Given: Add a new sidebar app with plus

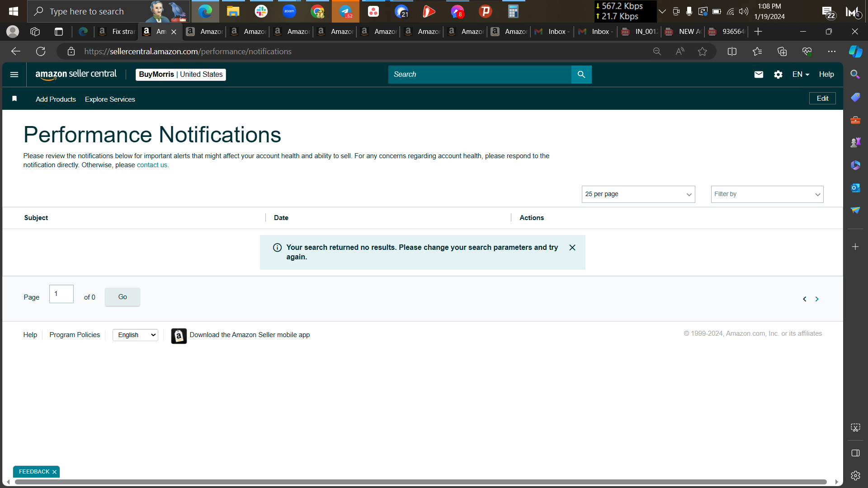Looking at the screenshot, I should [855, 247].
